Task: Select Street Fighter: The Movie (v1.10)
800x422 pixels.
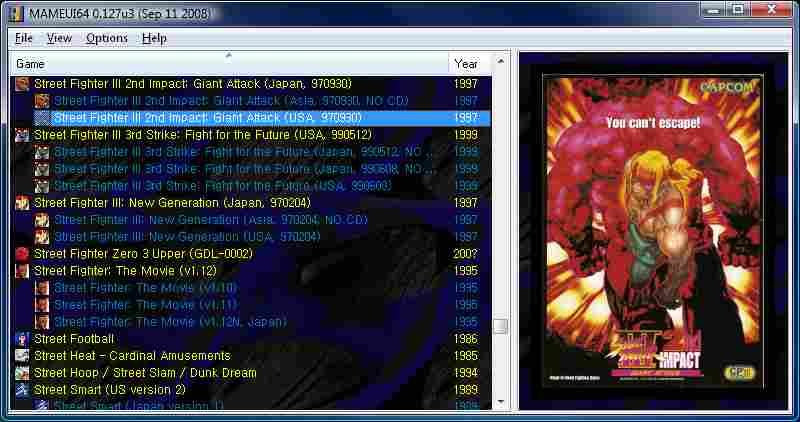Action: [145, 288]
